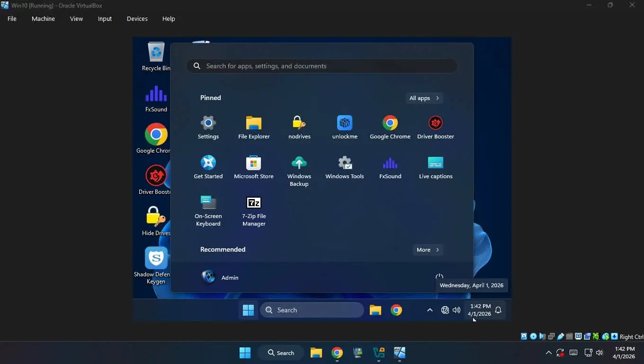Click the power button in the Start menu

439,277
